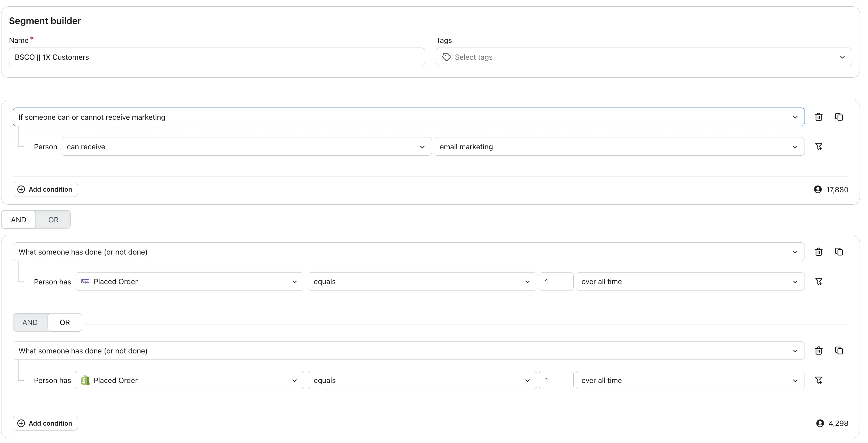Switch top group connector to OR
This screenshot has width=868, height=443.
53,220
